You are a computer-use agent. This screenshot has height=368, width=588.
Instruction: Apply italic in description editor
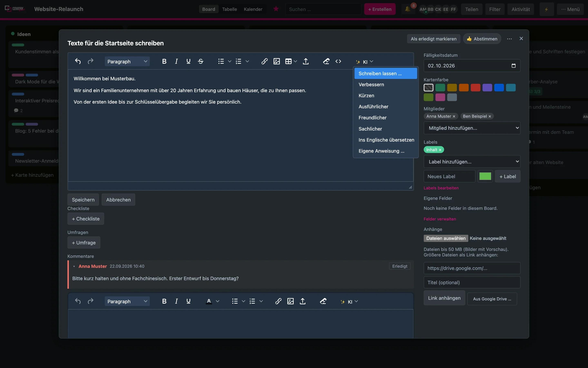pyautogui.click(x=176, y=61)
